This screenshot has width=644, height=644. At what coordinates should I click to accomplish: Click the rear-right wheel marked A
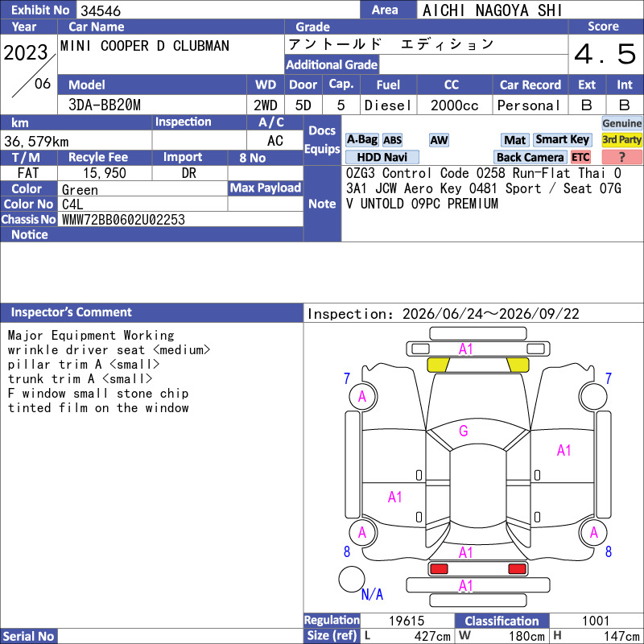pyautogui.click(x=593, y=533)
